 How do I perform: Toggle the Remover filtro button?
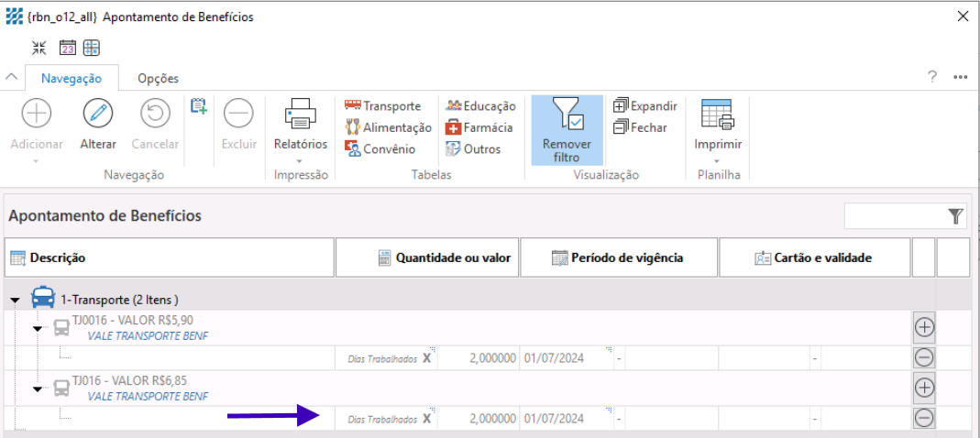[567, 129]
